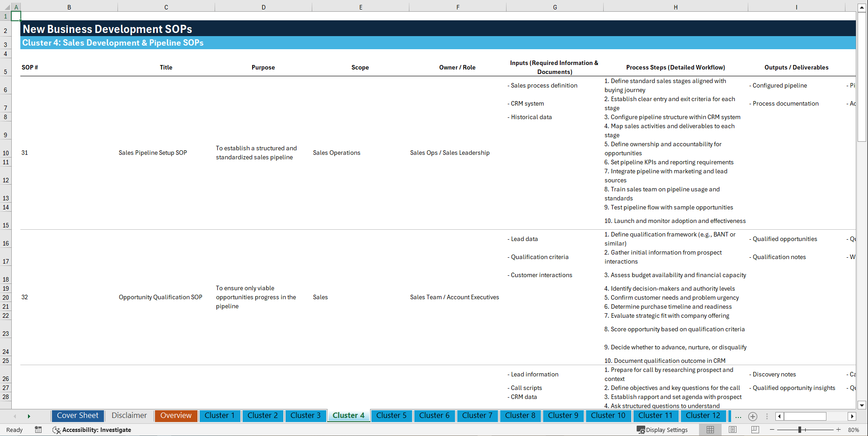The width and height of the screenshot is (868, 436).
Task: Open the Disclaimer sheet
Action: tap(129, 416)
